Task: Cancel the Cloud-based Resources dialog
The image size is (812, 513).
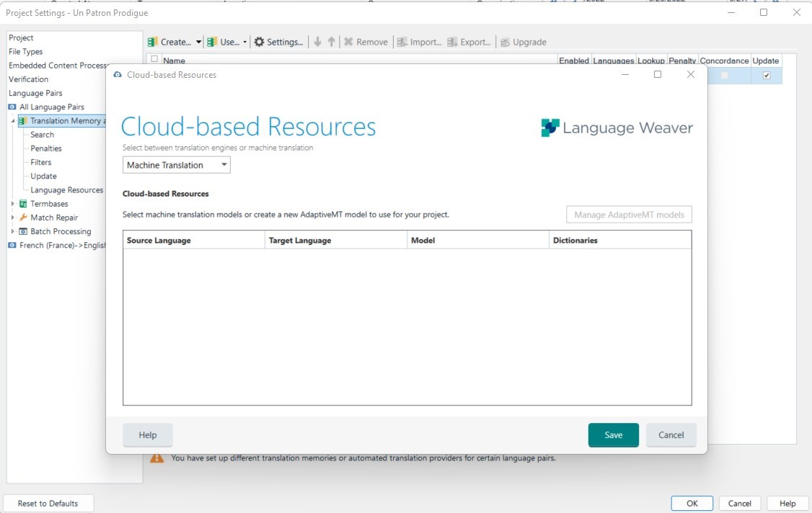Action: tap(671, 435)
